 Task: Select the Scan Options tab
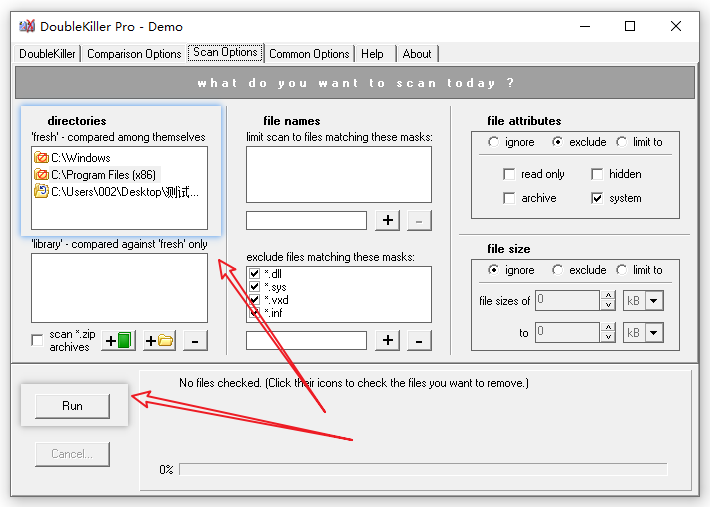225,53
